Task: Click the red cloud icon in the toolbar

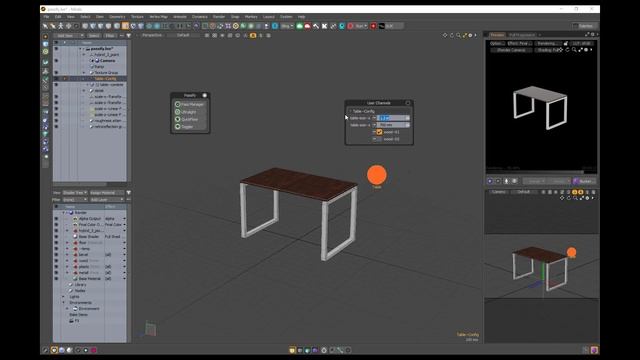Action: coord(308,26)
